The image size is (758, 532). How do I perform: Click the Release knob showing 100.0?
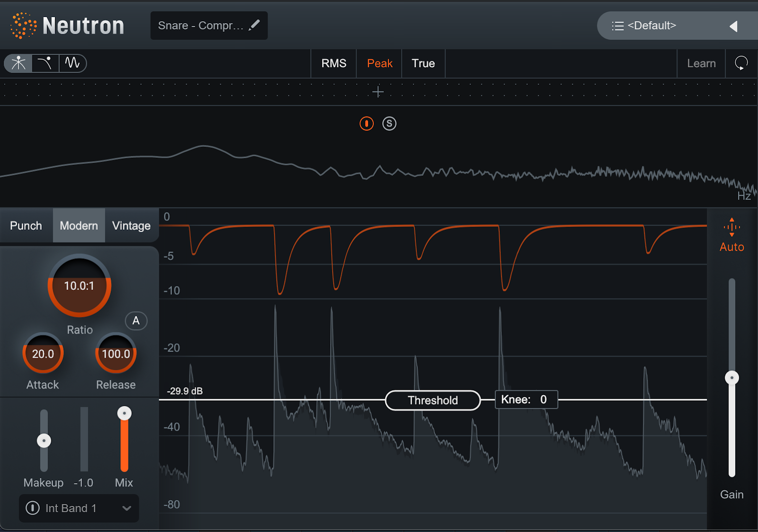click(x=116, y=353)
